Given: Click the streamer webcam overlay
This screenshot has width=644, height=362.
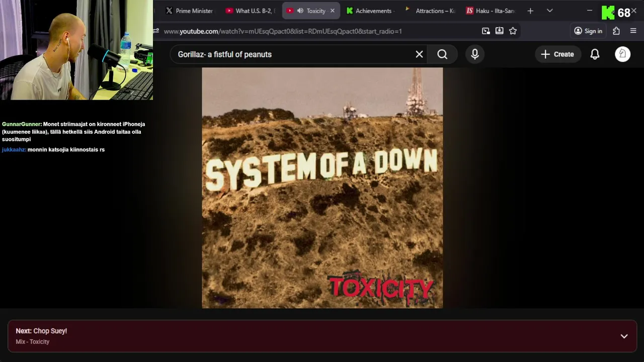Looking at the screenshot, I should pos(76,50).
